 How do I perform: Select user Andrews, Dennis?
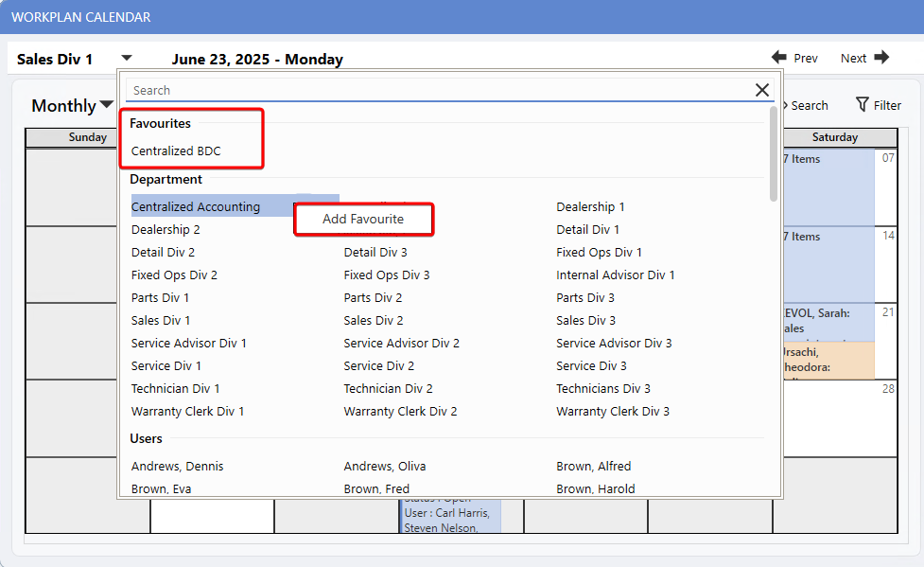(x=178, y=467)
